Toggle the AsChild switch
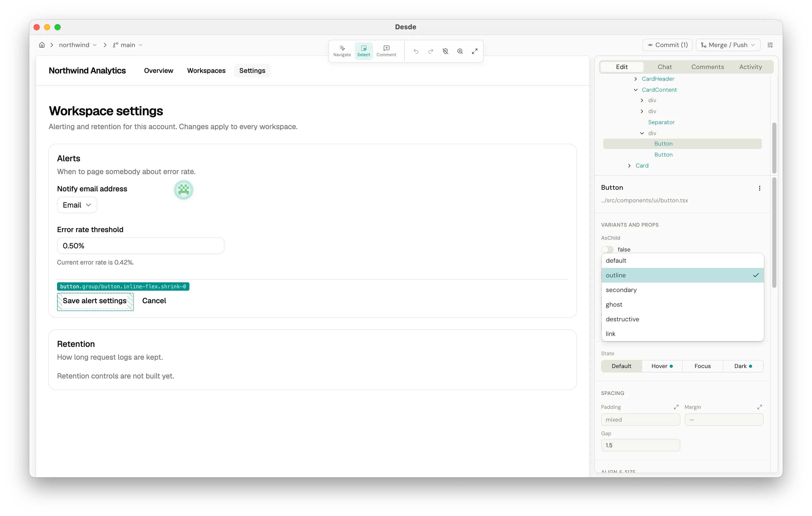 607,249
